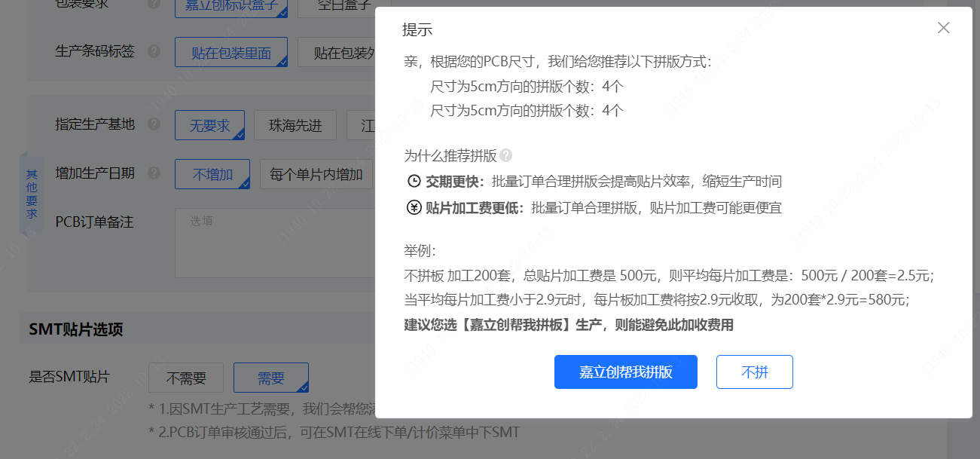Click the 其他要求 side tab

[32, 193]
